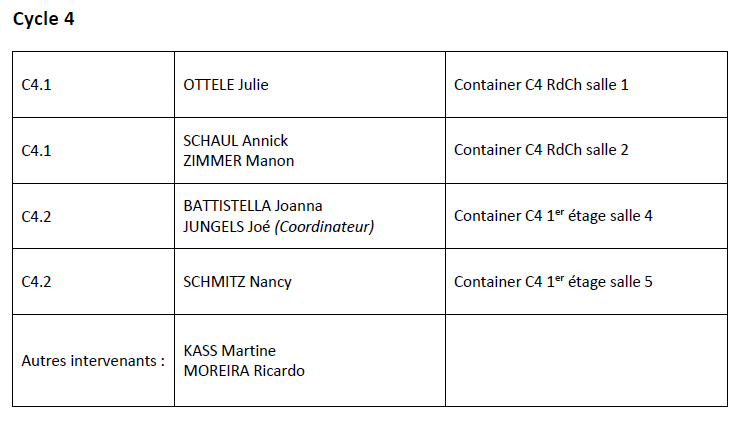Select the 1er étage salle 4 cell
The width and height of the screenshot is (744, 421).
[553, 215]
